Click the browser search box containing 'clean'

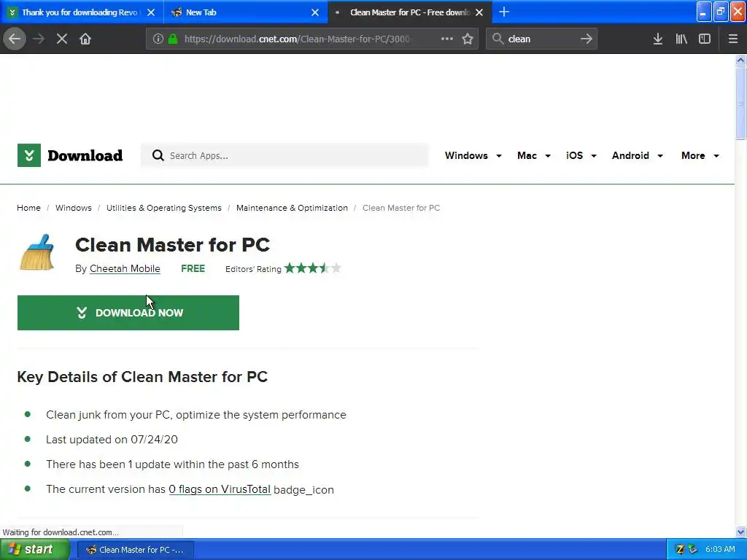pos(542,39)
